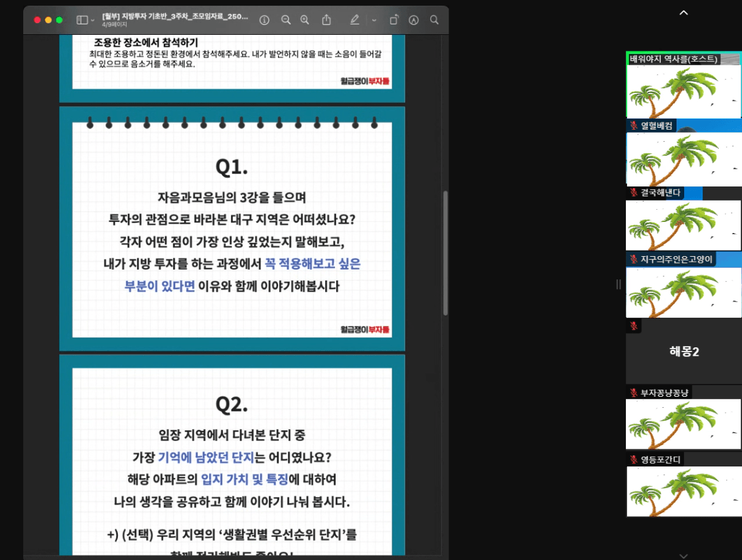Viewport: 742px width, 560px height.
Task: Select the 해몽2 participant tile
Action: [683, 352]
